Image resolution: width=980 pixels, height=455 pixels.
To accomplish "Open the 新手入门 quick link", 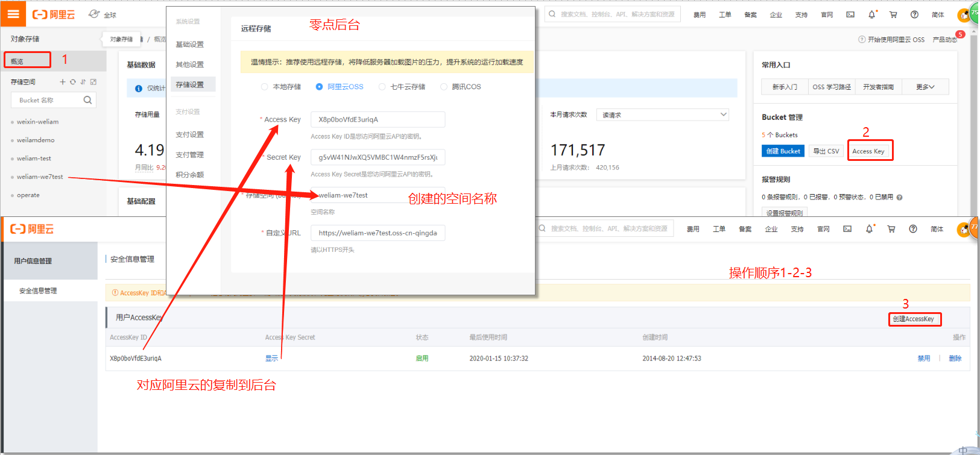I will tap(785, 87).
